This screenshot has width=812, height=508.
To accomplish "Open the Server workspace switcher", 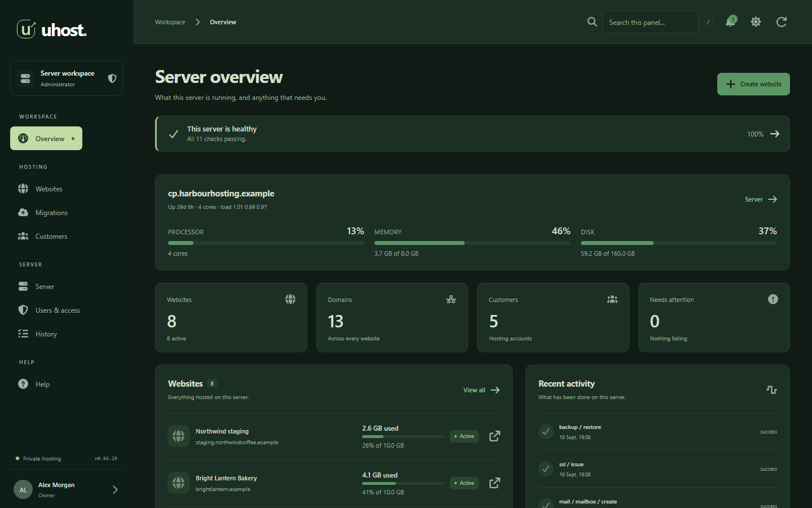I will click(x=67, y=78).
